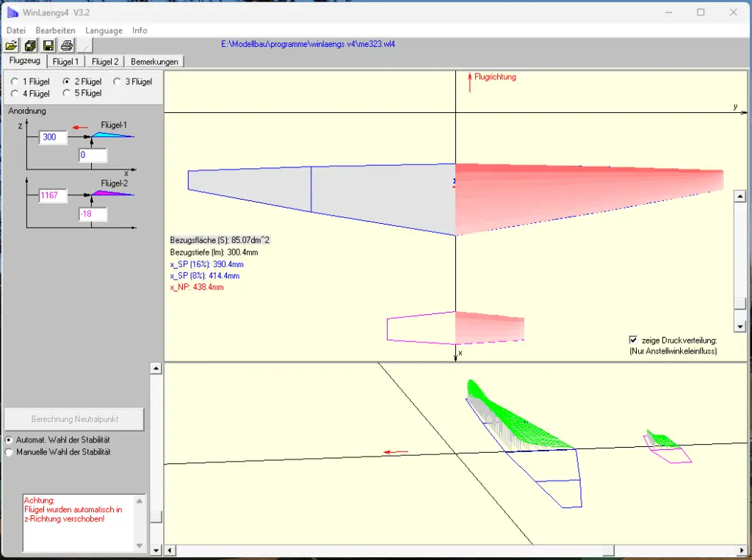
Task: Click Flügel-2 z offset field showing -18
Action: tap(93, 214)
